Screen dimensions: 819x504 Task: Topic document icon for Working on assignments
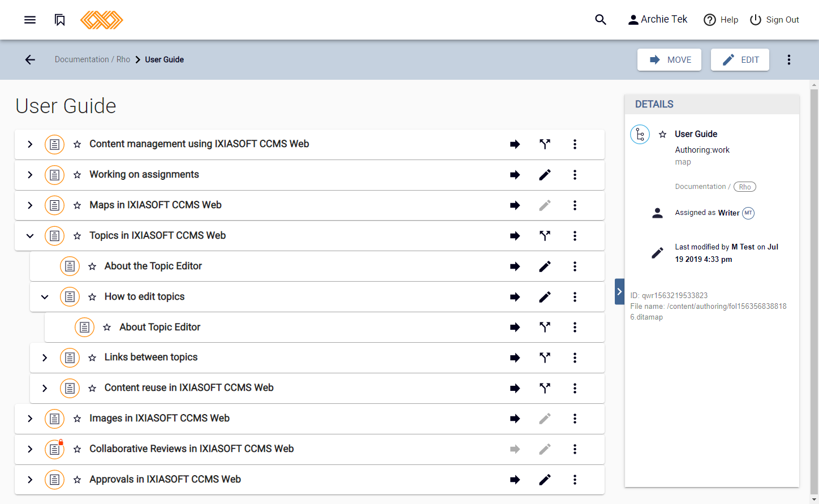point(54,175)
